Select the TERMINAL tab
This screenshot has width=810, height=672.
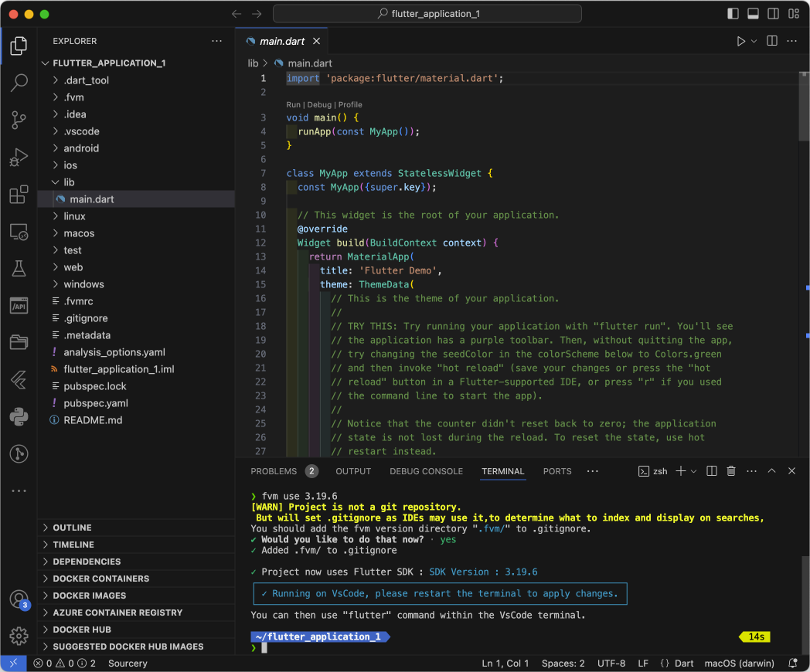click(x=502, y=471)
